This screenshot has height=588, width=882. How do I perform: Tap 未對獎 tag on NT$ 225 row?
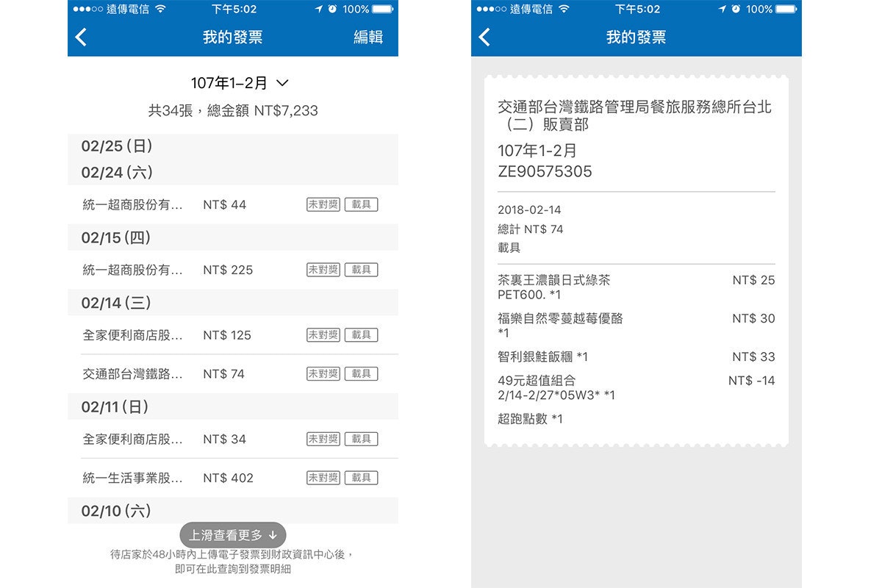coord(323,270)
